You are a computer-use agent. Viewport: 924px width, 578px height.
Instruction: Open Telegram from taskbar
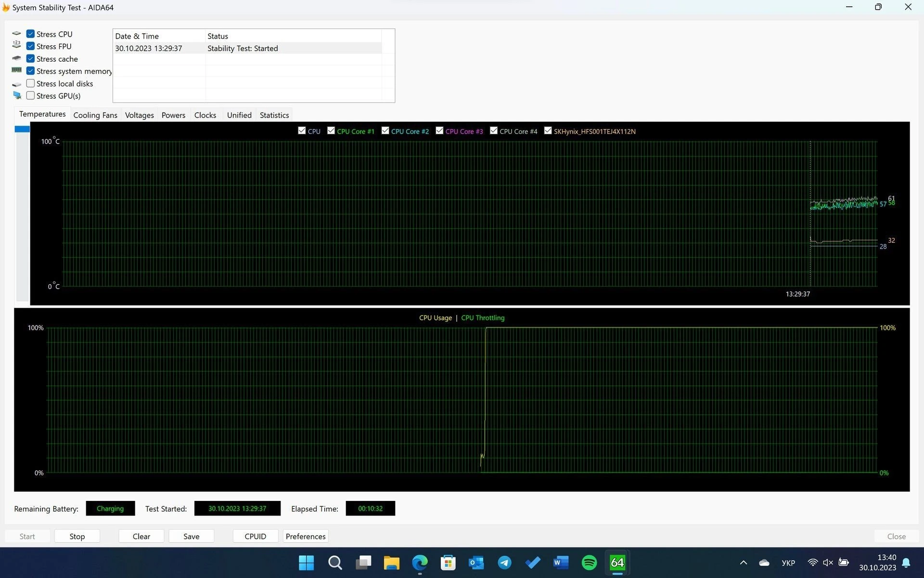point(505,563)
